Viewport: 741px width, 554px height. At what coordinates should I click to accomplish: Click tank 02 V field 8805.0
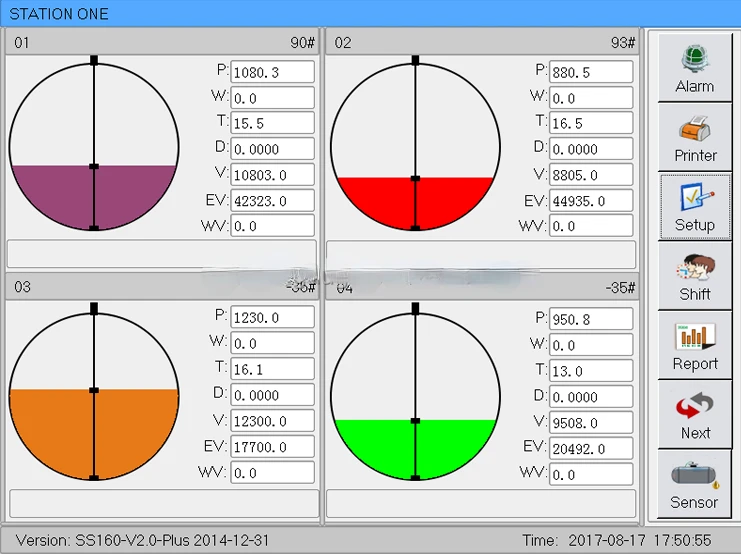pos(591,175)
